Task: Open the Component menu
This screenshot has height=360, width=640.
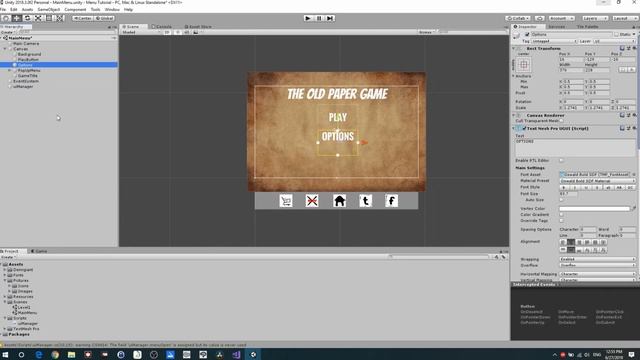Action: click(x=76, y=9)
